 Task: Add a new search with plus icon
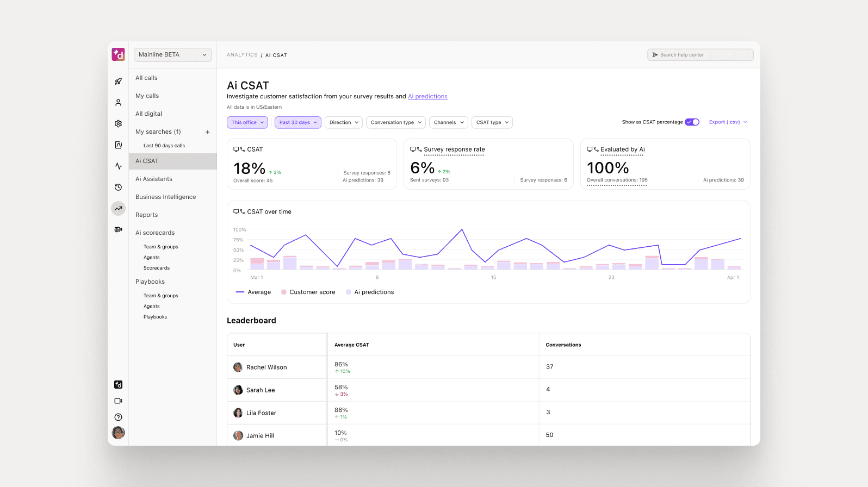click(x=207, y=132)
